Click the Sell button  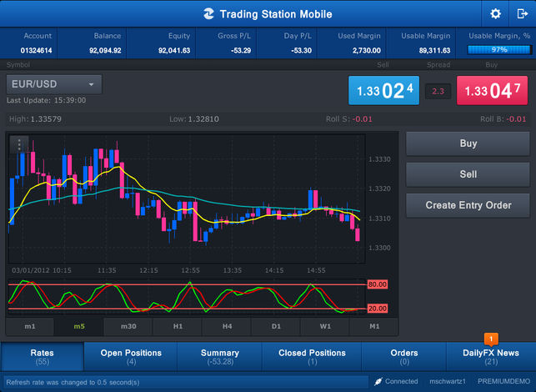(468, 174)
